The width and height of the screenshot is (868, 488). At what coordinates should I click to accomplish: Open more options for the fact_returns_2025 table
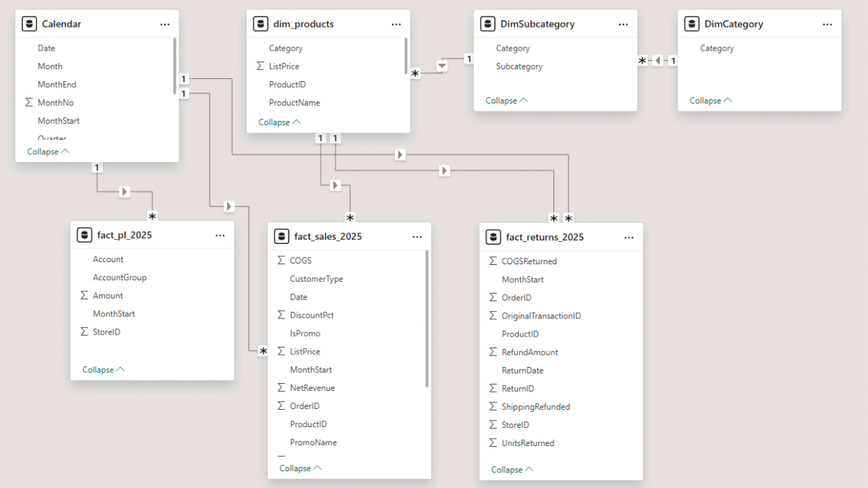coord(629,237)
